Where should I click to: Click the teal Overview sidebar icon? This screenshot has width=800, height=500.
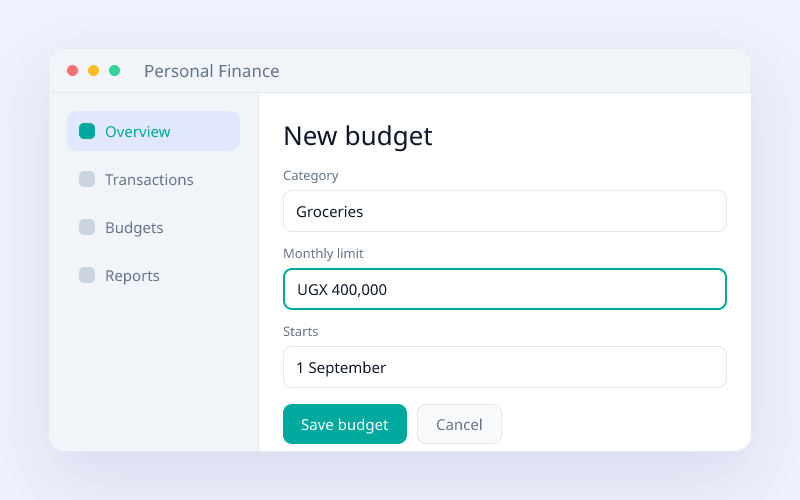[x=87, y=131]
